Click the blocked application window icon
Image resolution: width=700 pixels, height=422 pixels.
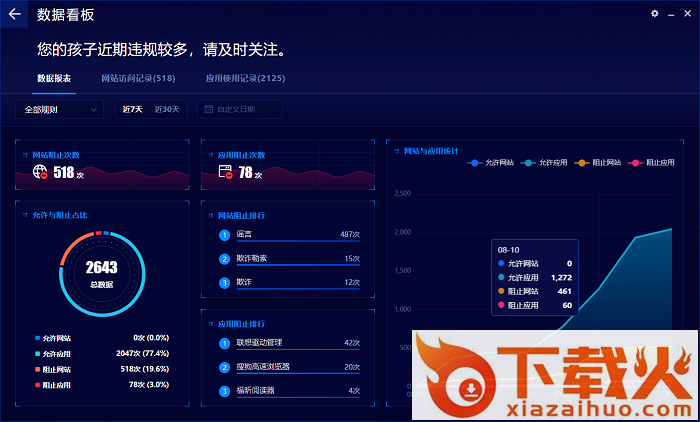[226, 172]
